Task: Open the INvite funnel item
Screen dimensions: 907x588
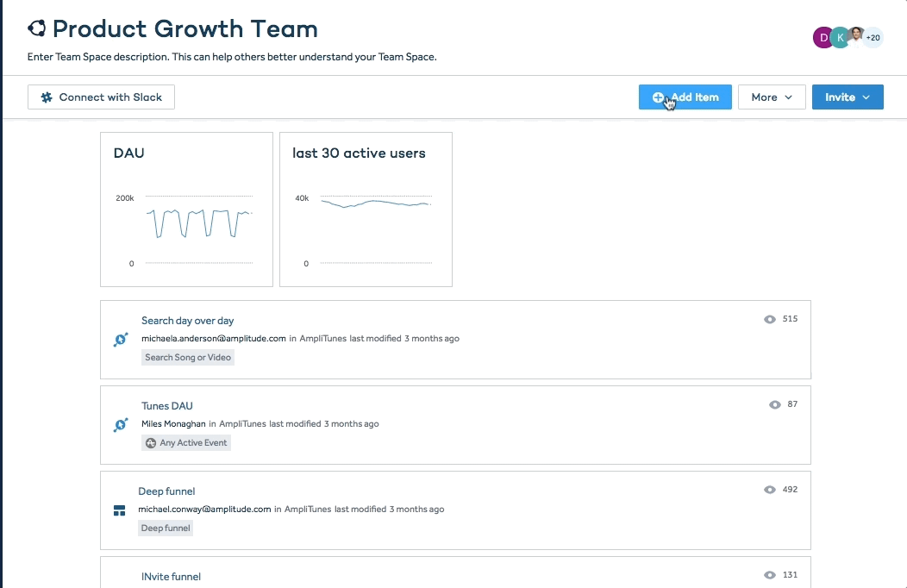Action: [171, 576]
